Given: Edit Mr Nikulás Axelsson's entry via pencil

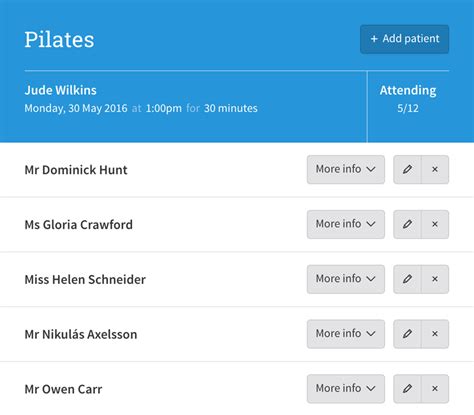Looking at the screenshot, I should (407, 334).
